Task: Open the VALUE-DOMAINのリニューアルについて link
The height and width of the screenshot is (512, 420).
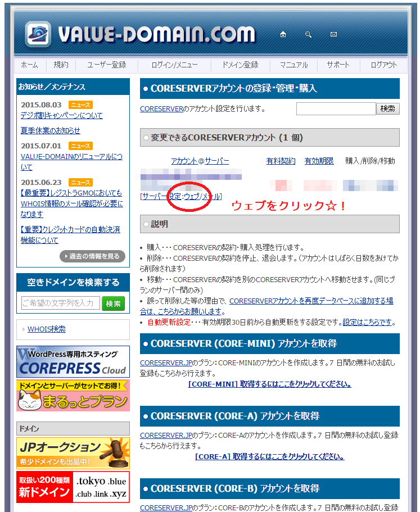Action: (71, 162)
